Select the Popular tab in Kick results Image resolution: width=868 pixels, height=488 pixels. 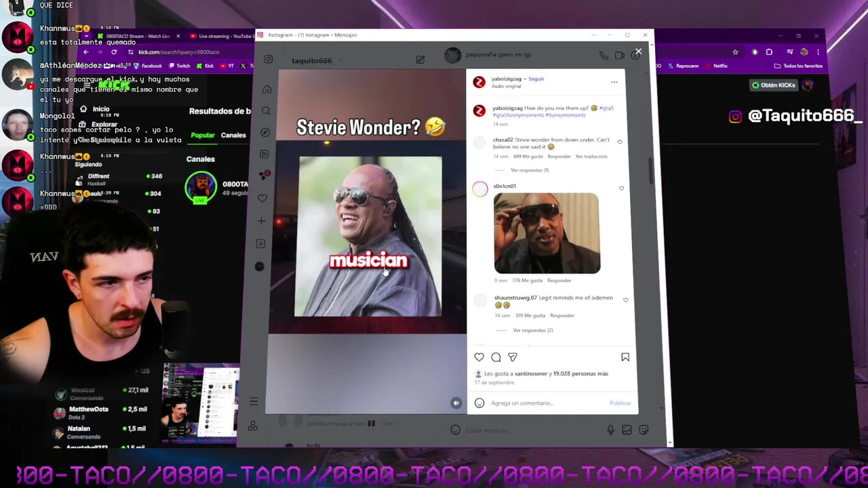click(202, 135)
